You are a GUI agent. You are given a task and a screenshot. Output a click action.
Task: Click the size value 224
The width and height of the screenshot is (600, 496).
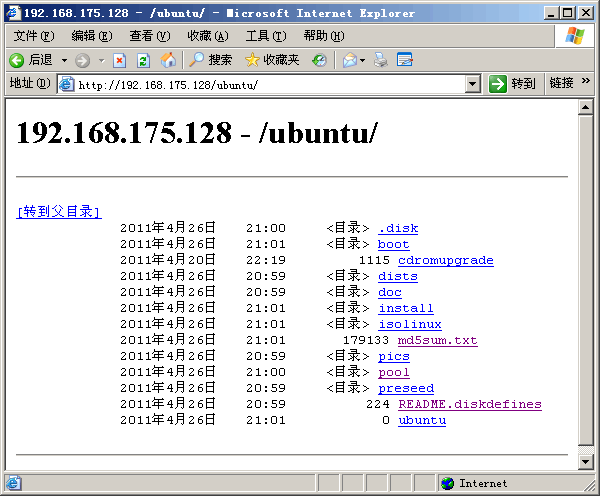[x=378, y=404]
